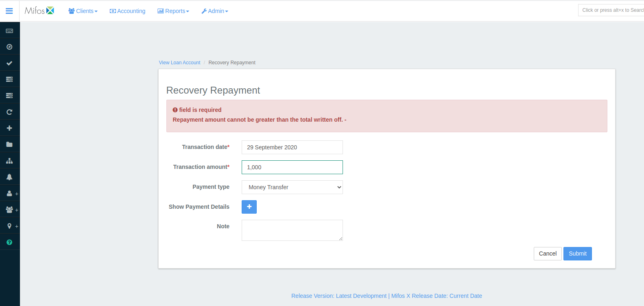
Task: Open the Accounting menu item
Action: pyautogui.click(x=127, y=11)
